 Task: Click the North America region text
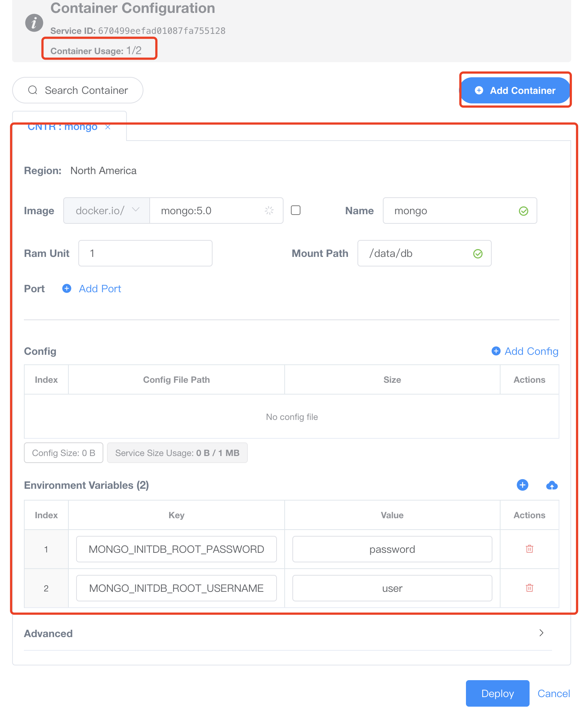pyautogui.click(x=103, y=170)
